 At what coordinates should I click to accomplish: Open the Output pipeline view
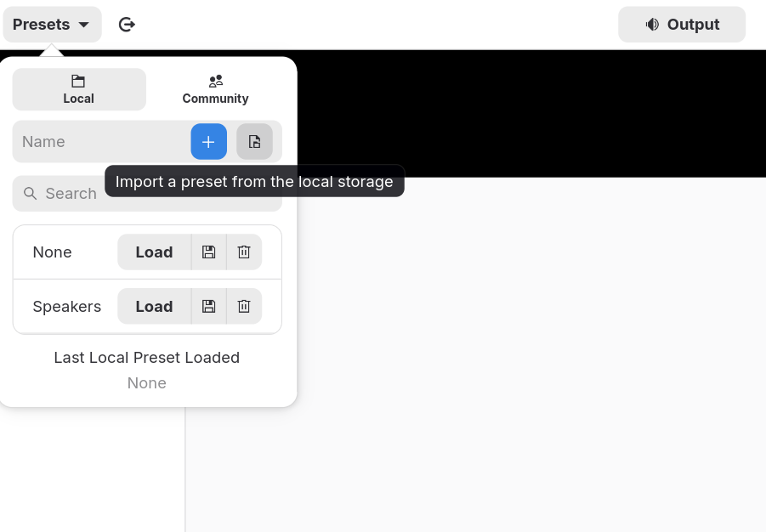coord(682,25)
